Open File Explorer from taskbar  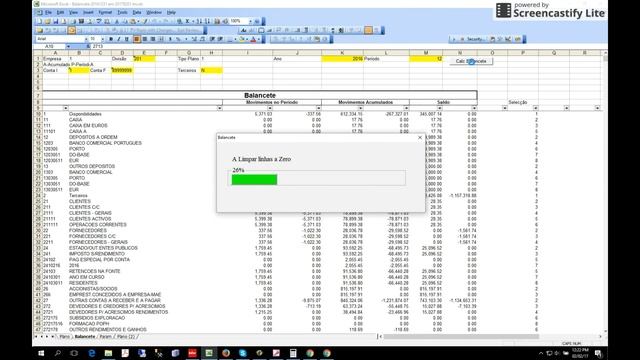[x=108, y=353]
